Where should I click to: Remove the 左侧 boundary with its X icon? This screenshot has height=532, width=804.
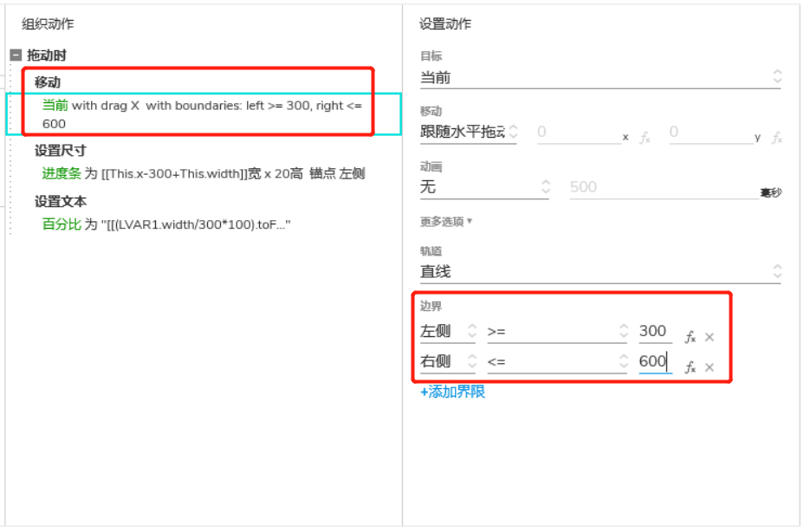coord(710,337)
